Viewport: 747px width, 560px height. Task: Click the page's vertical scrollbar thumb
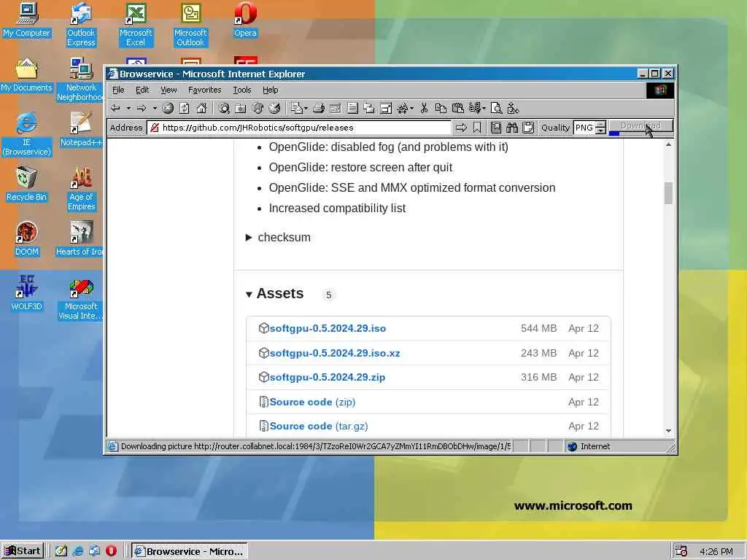point(668,192)
